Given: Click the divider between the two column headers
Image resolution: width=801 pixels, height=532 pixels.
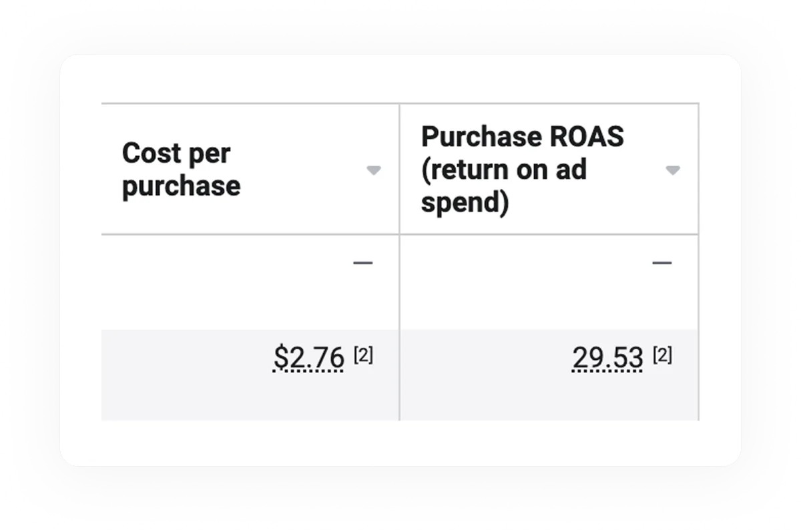Looking at the screenshot, I should 399,169.
